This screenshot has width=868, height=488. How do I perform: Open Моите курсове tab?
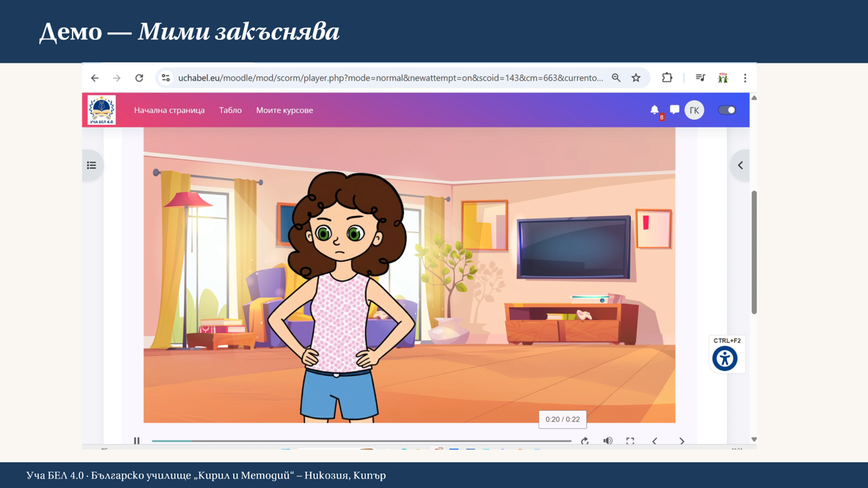point(284,110)
